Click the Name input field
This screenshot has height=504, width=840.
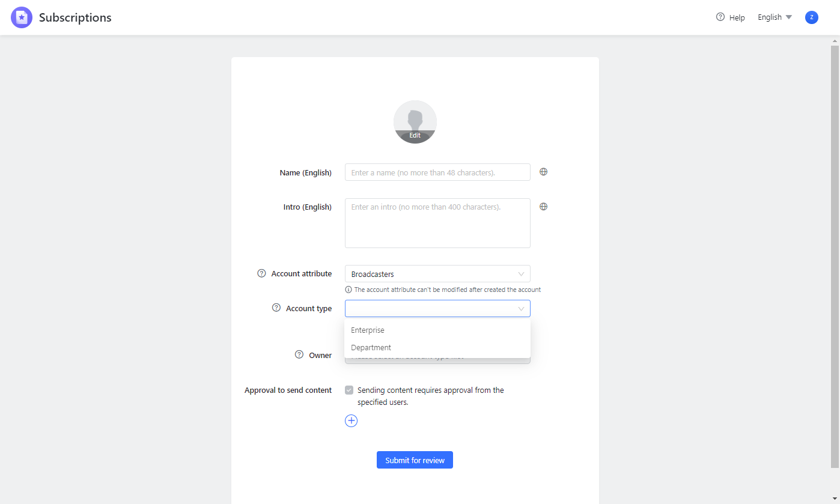pos(437,172)
